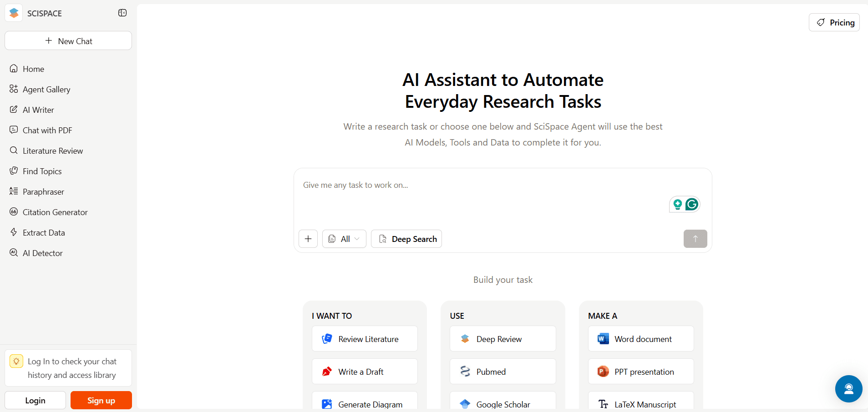
Task: Start a New Chat
Action: (68, 41)
